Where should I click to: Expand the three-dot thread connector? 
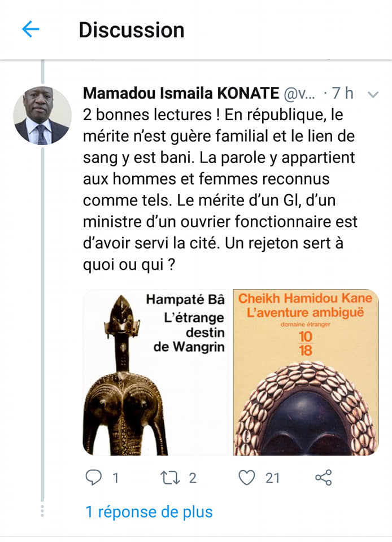click(x=42, y=511)
